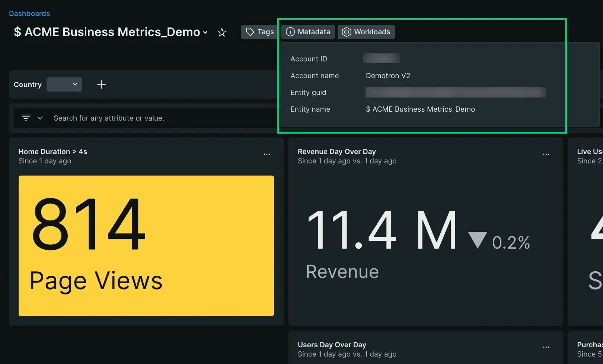Open the Workloads button

point(366,32)
